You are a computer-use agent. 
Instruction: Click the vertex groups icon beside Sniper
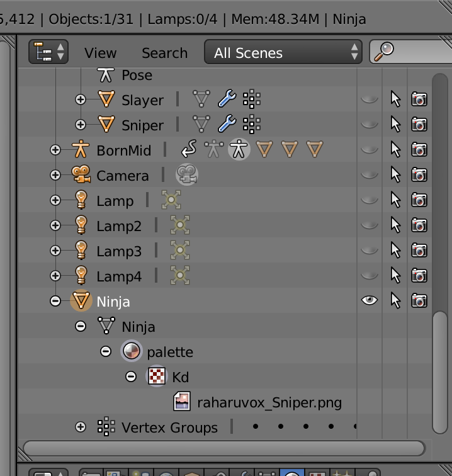click(x=252, y=125)
